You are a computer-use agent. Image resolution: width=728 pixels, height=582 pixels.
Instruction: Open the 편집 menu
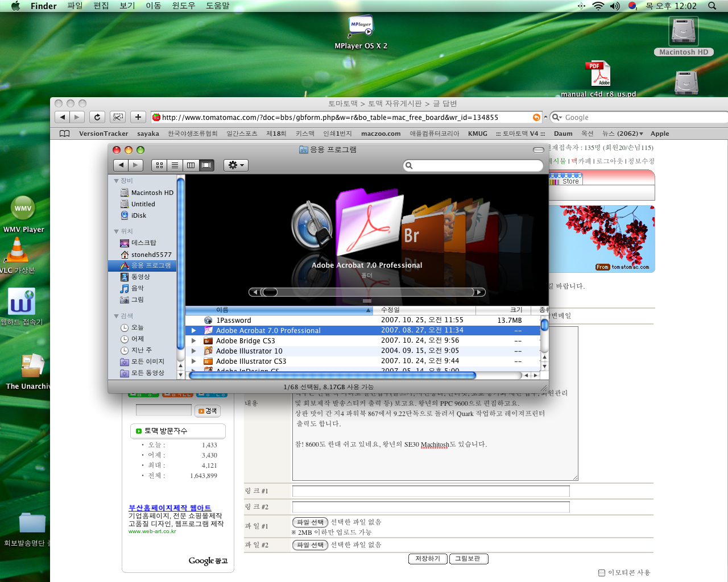coord(101,6)
